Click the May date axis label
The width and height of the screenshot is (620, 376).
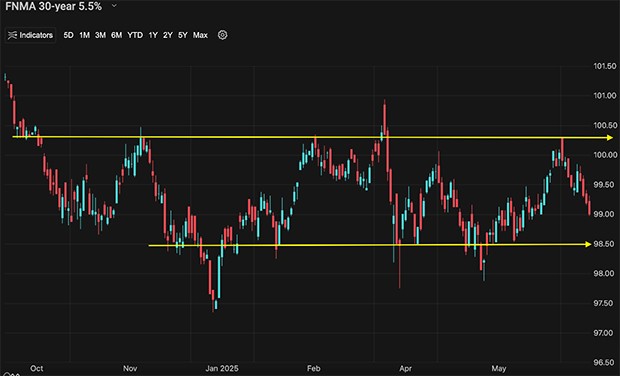coord(499,368)
